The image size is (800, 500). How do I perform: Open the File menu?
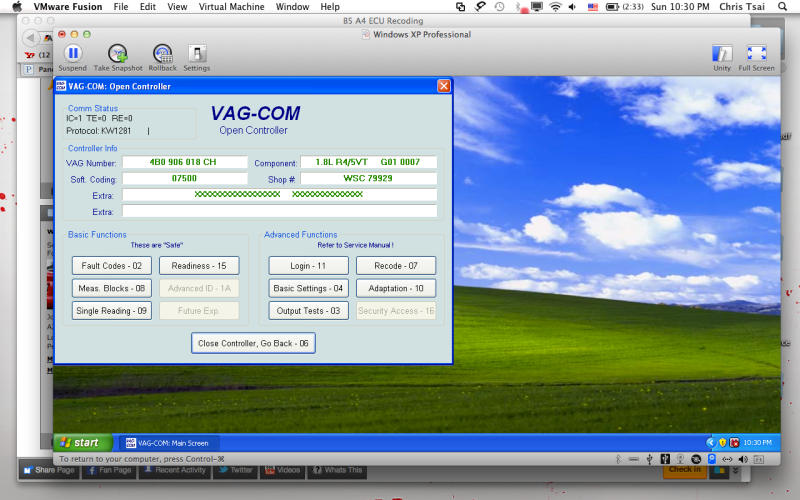pos(121,7)
